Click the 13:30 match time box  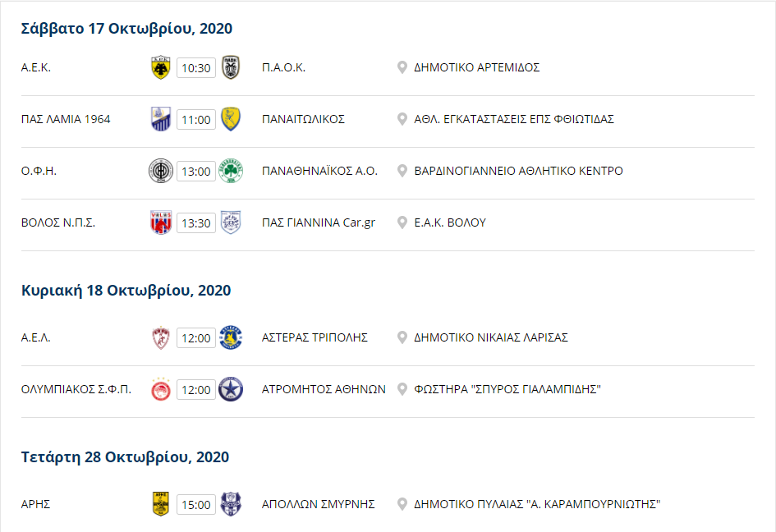point(196,223)
